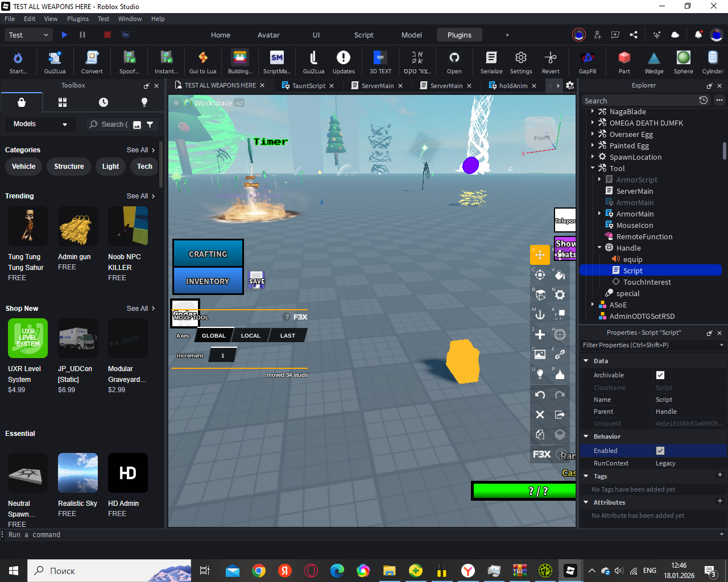The image size is (728, 582).
Task: Collapse the Attributes properties section
Action: coord(586,502)
